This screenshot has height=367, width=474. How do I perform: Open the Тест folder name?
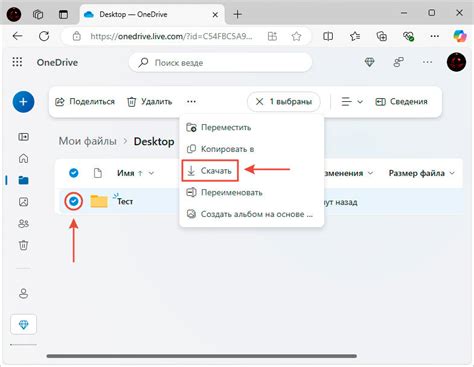pyautogui.click(x=125, y=201)
